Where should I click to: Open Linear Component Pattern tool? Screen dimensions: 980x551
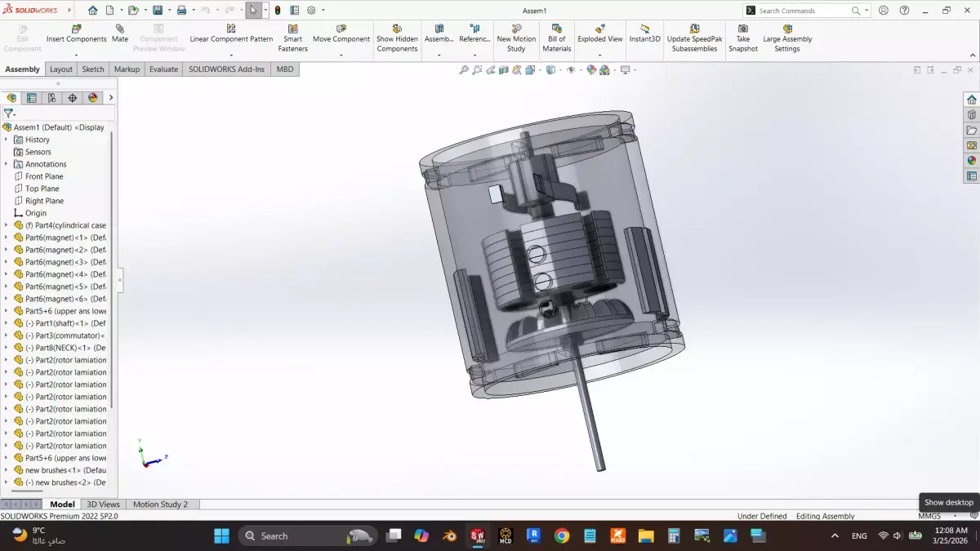click(231, 34)
